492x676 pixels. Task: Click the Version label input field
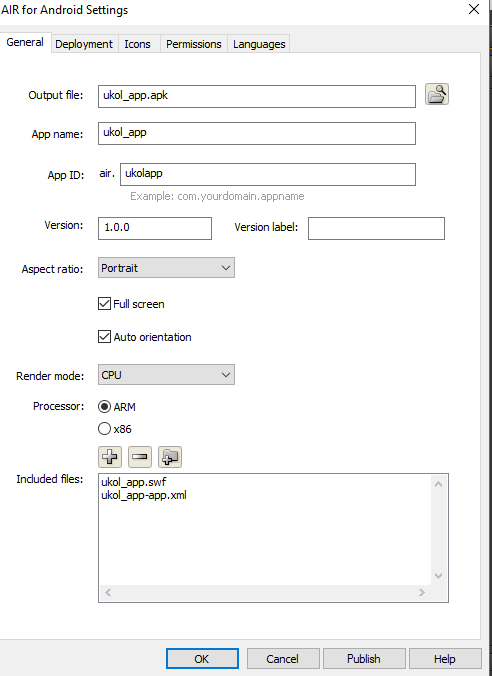tap(376, 228)
